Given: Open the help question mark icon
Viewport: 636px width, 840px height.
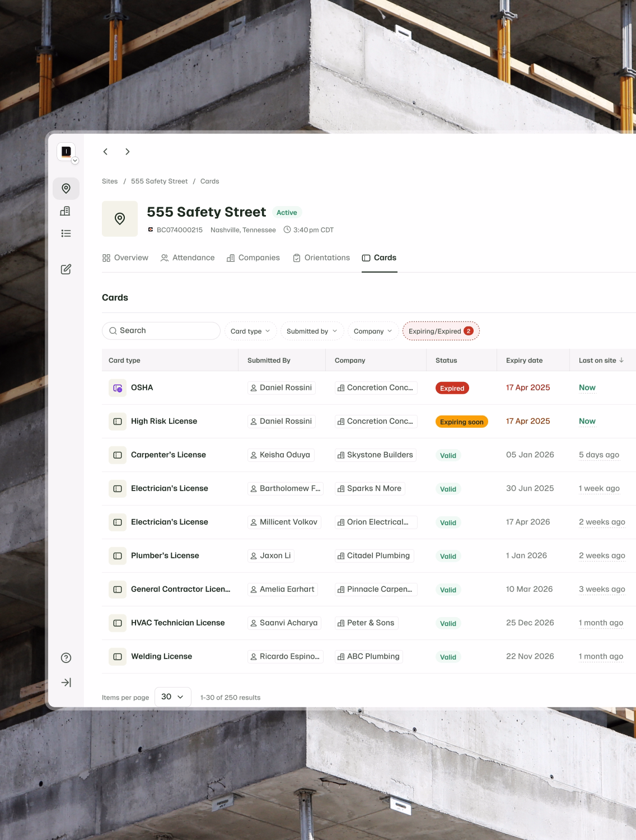Looking at the screenshot, I should point(66,658).
